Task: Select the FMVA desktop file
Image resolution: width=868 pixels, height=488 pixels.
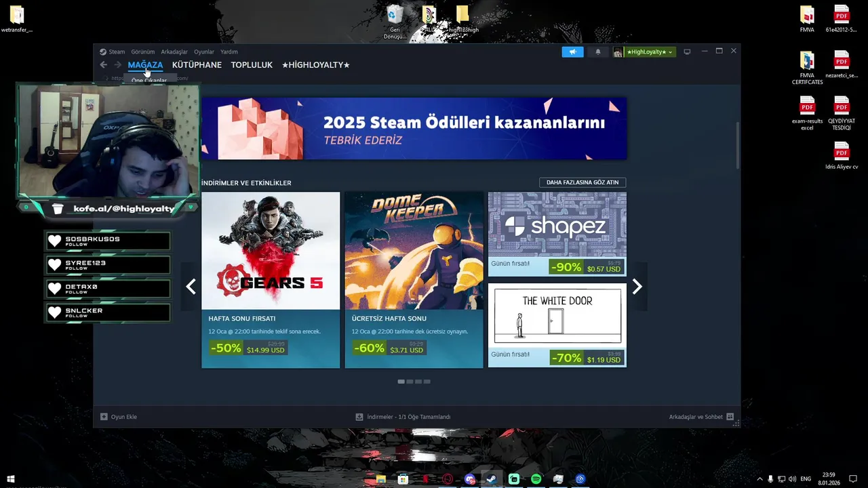Action: click(x=807, y=19)
